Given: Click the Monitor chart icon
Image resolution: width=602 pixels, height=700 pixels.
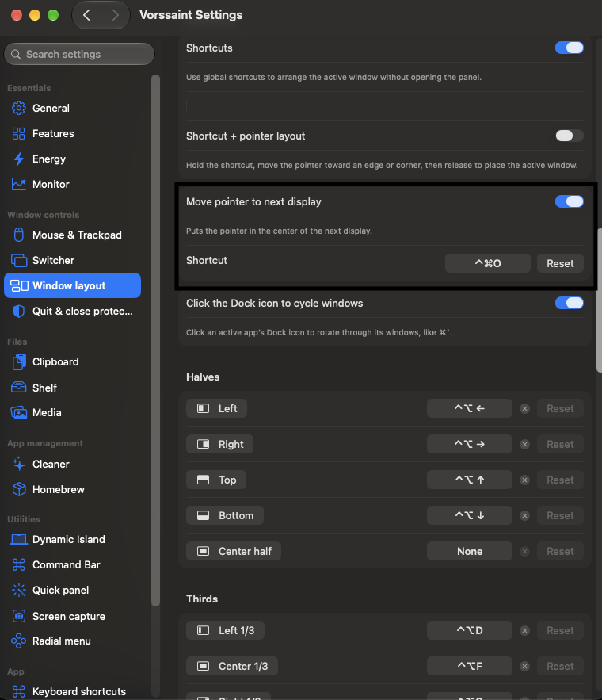Looking at the screenshot, I should point(19,185).
